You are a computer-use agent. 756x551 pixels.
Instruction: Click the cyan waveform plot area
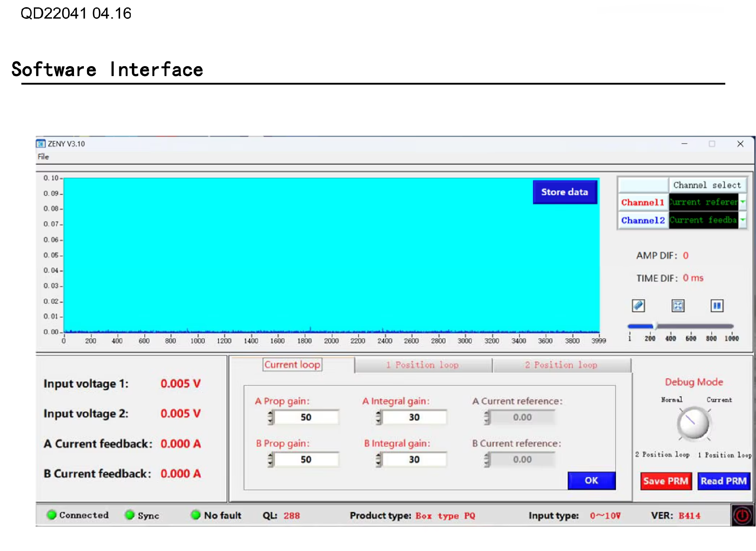click(x=332, y=255)
